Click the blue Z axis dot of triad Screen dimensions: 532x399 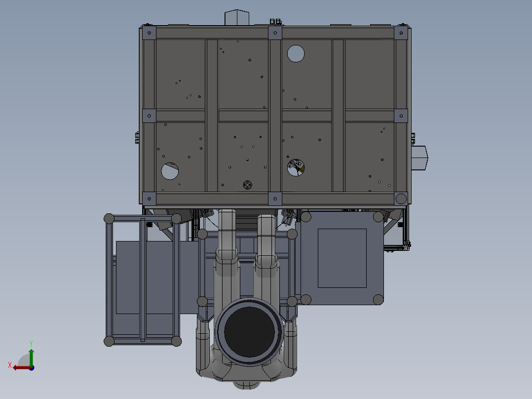click(x=32, y=368)
